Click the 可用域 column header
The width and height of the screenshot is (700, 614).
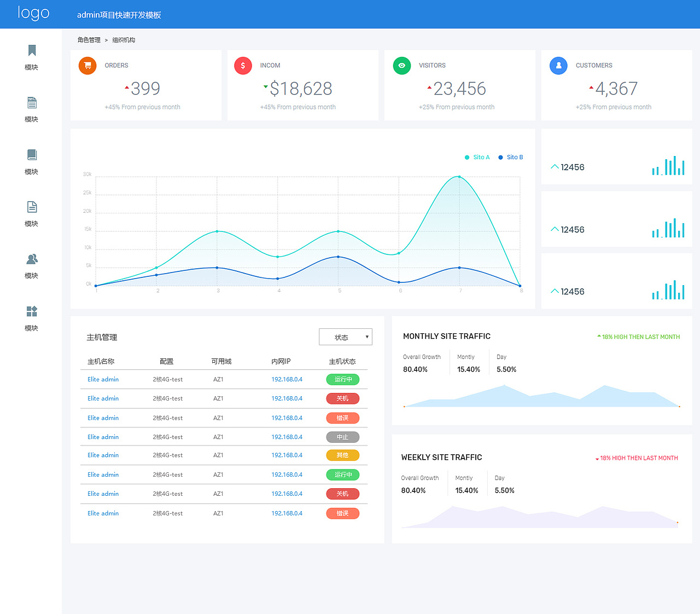click(x=221, y=361)
